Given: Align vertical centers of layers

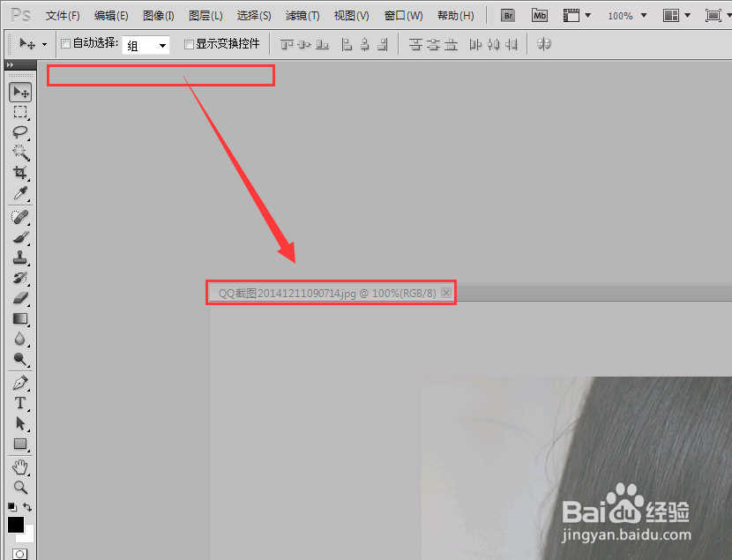Looking at the screenshot, I should (x=304, y=44).
